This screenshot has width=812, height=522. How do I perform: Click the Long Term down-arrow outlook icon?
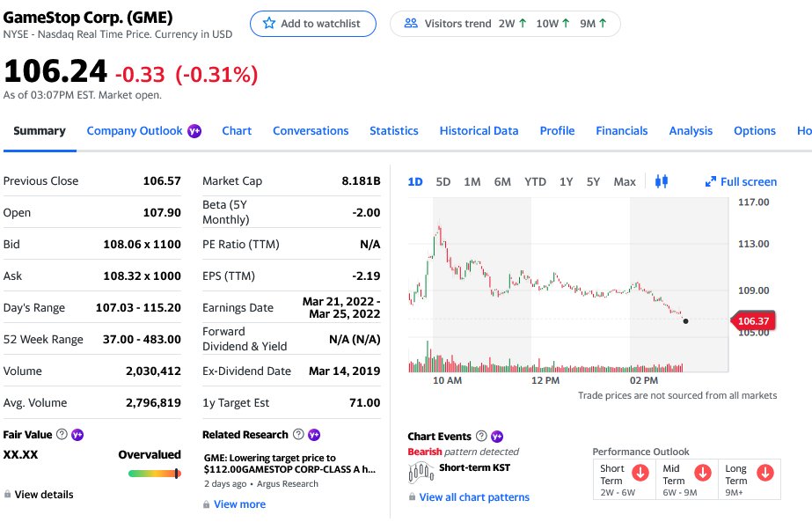(x=764, y=472)
